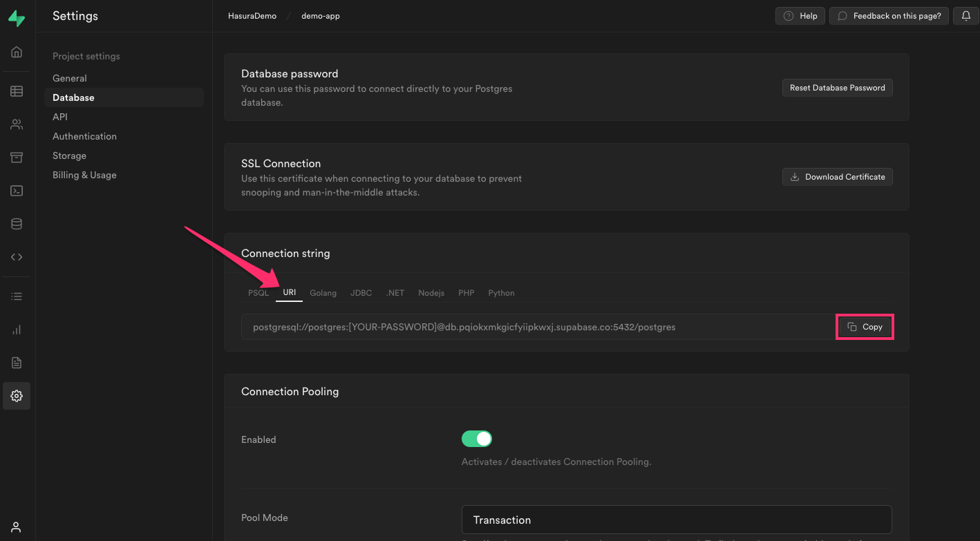Click the Supabase logo
Viewport: 980px width, 541px height.
[16, 19]
